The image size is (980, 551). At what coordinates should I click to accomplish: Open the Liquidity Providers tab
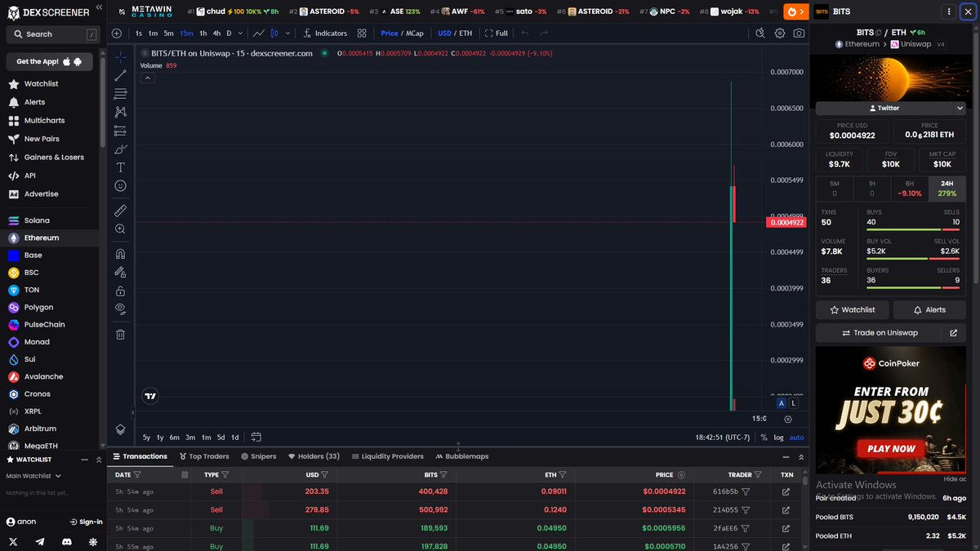[x=387, y=456]
